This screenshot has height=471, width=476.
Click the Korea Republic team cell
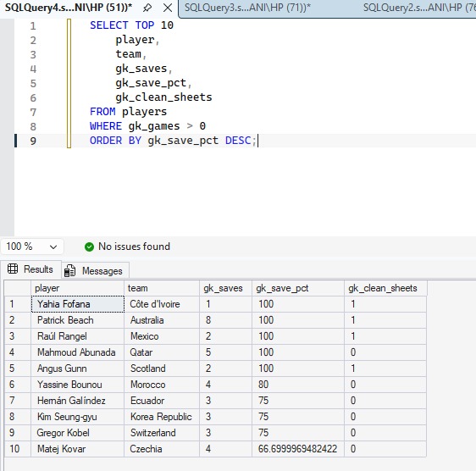(x=162, y=417)
